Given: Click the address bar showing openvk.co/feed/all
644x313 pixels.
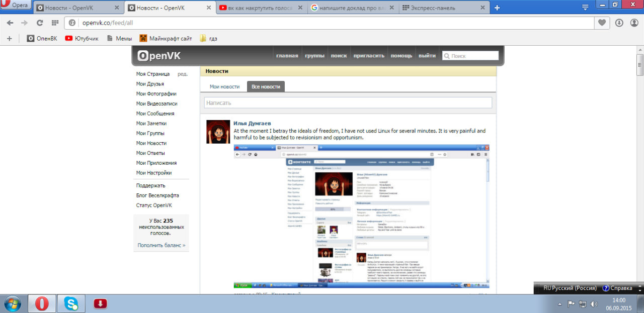Looking at the screenshot, I should 330,23.
